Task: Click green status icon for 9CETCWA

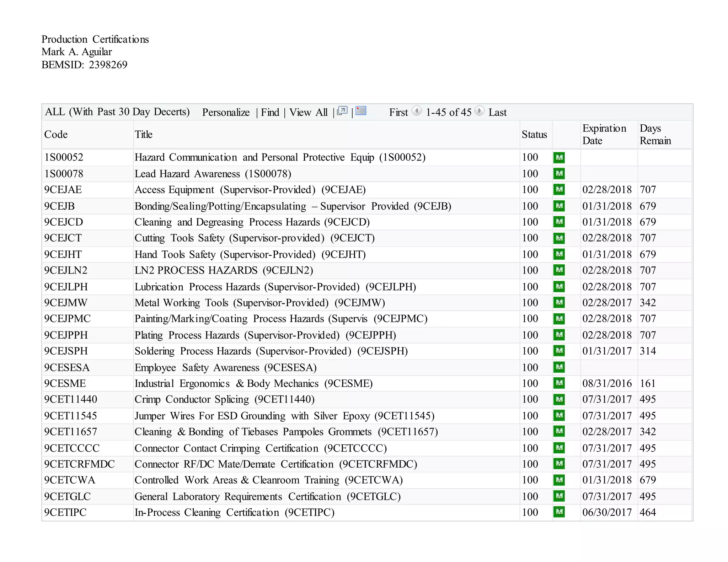Action: (x=559, y=480)
